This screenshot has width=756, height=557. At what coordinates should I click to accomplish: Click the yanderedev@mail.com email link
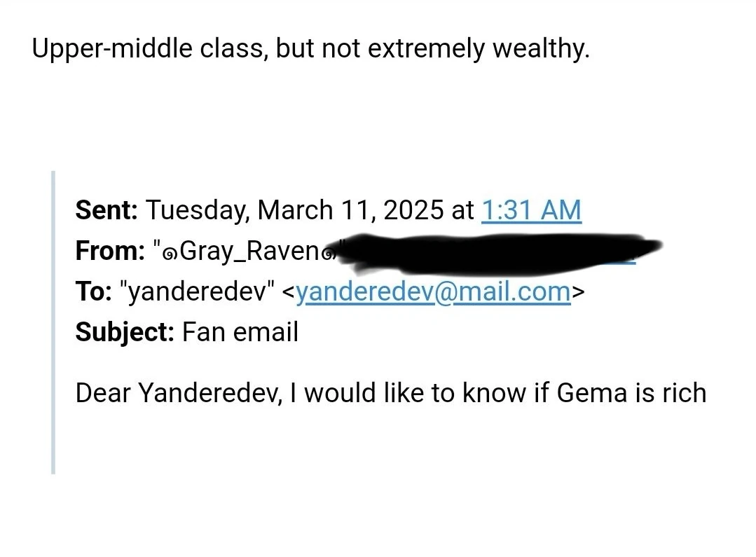433,291
